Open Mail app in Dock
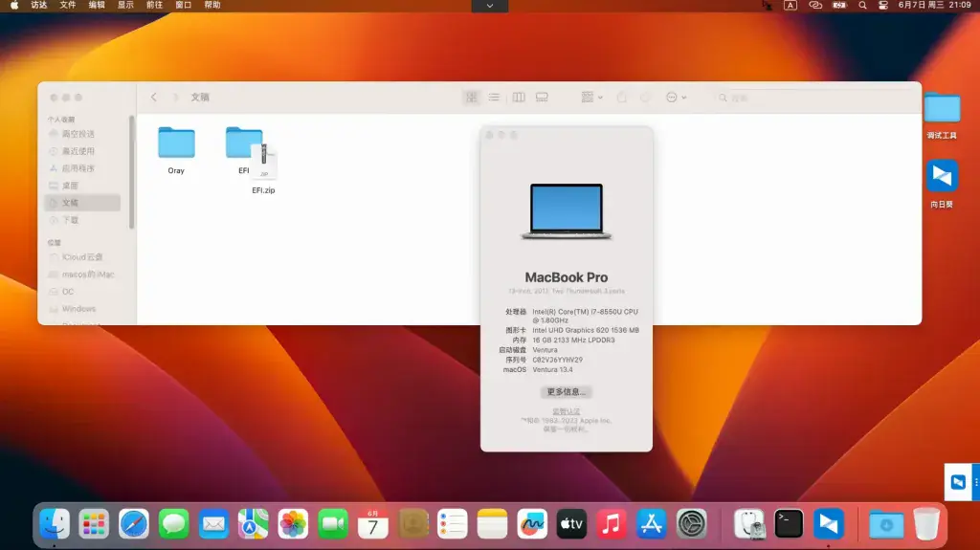 pyautogui.click(x=213, y=524)
